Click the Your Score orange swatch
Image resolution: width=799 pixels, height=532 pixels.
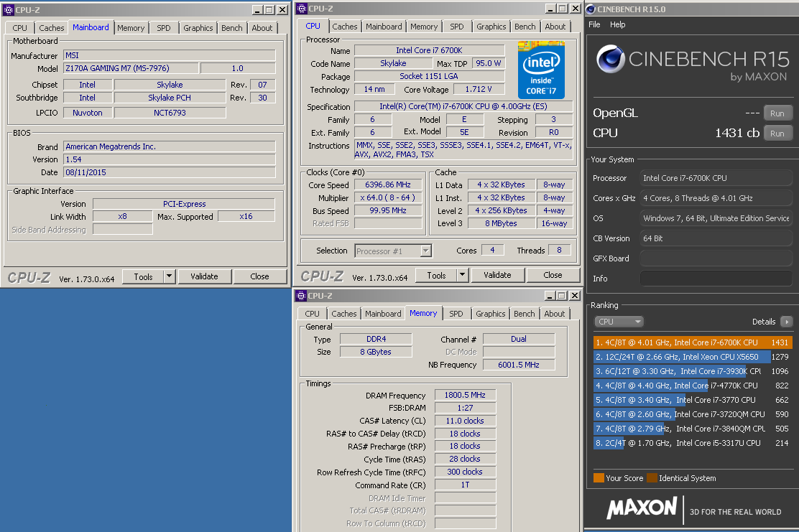tap(599, 478)
